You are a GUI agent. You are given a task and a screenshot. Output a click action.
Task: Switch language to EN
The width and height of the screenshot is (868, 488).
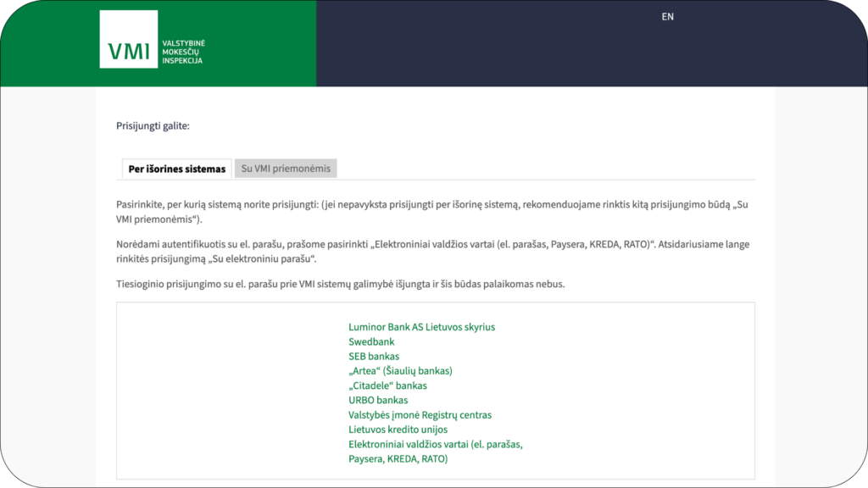[x=668, y=16]
